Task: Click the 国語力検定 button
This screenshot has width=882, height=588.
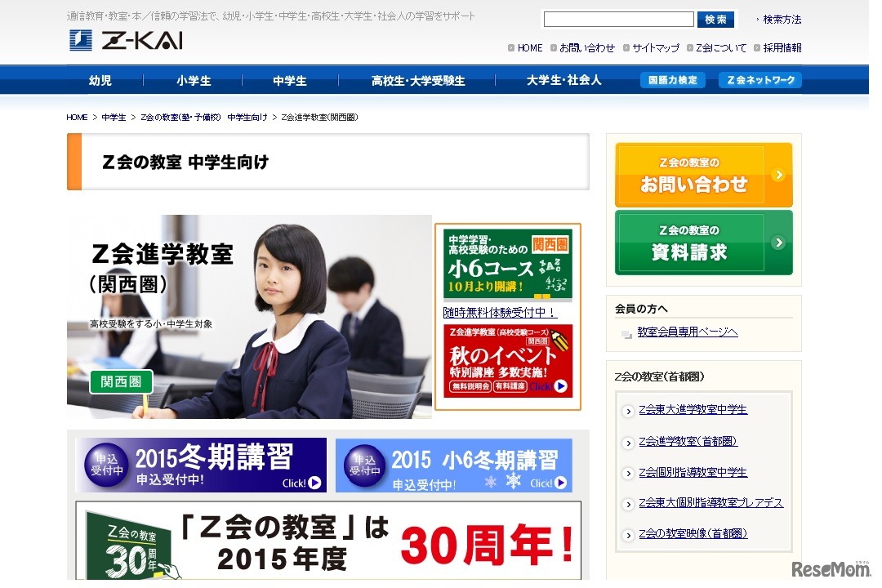Action: (x=673, y=80)
